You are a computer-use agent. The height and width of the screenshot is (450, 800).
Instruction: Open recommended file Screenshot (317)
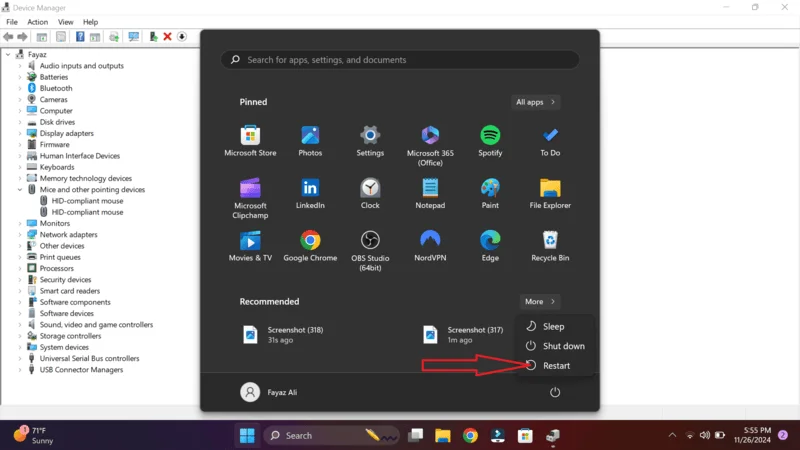click(x=463, y=335)
